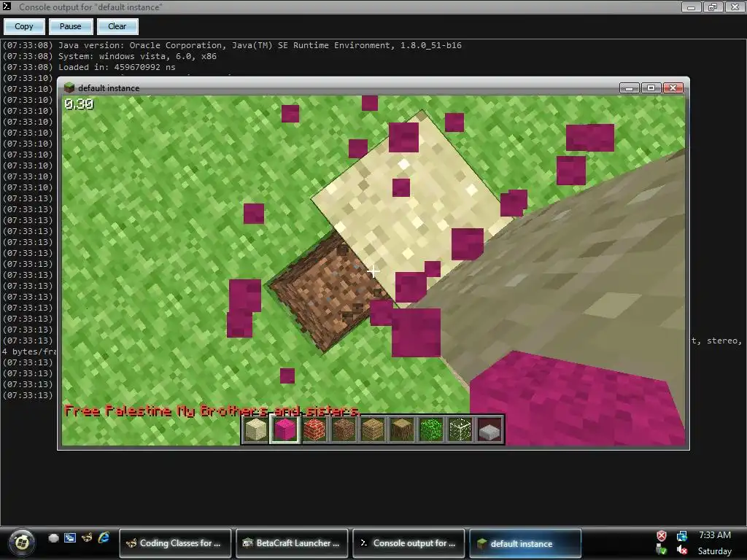Image resolution: width=747 pixels, height=560 pixels.
Task: Open the network tray icon
Action: pos(682,536)
